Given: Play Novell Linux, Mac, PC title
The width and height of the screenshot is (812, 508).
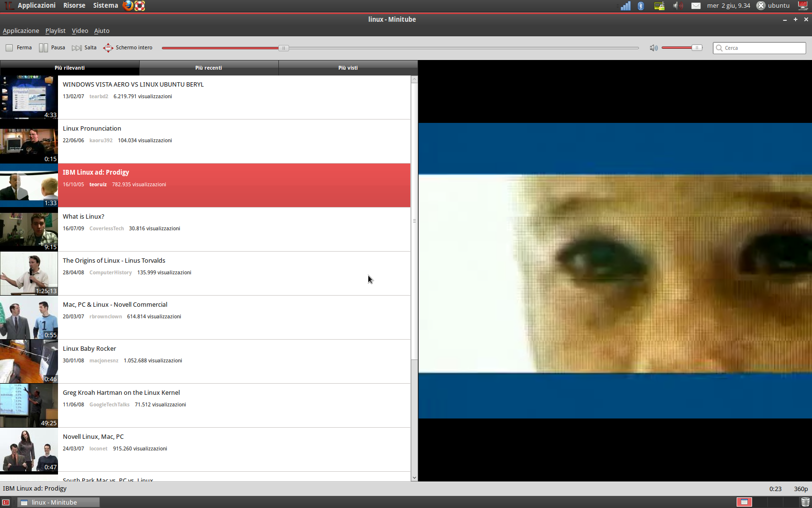Looking at the screenshot, I should (93, 436).
